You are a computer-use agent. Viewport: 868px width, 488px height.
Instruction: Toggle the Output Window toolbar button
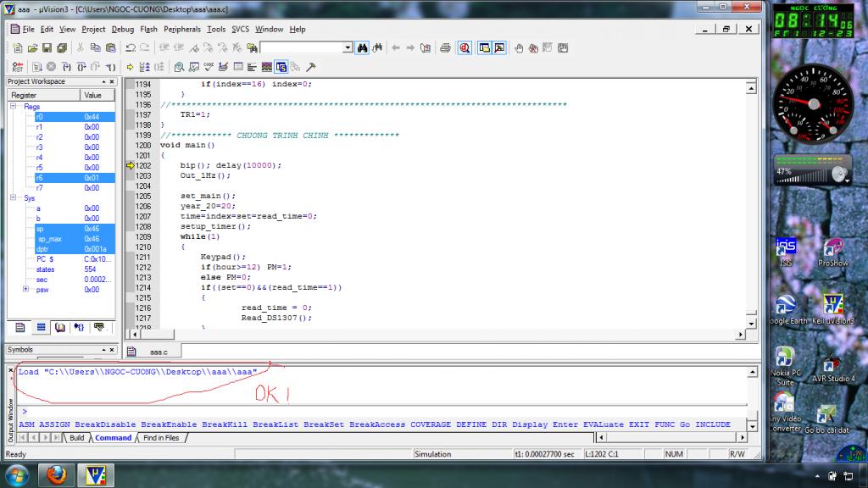coord(499,48)
